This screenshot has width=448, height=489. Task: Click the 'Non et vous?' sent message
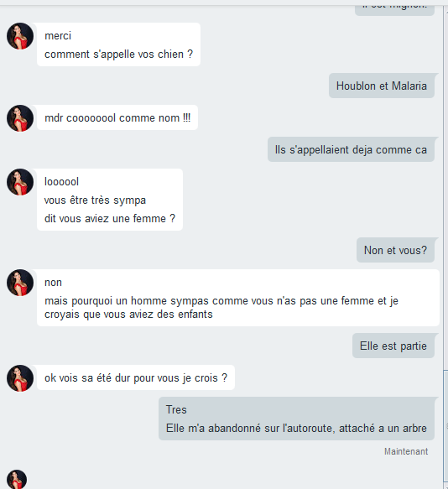pos(396,250)
